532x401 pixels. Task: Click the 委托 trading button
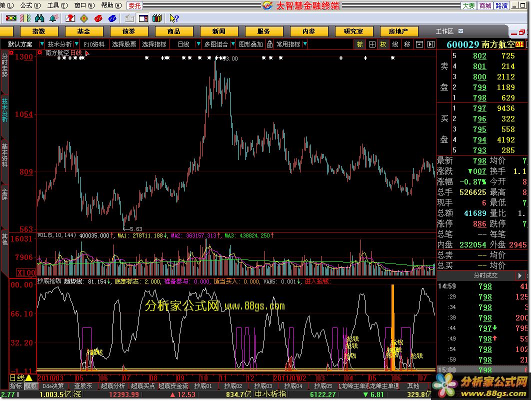[134, 6]
